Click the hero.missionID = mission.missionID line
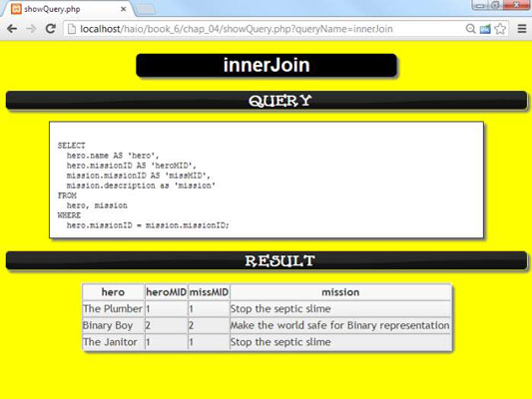 (148, 225)
